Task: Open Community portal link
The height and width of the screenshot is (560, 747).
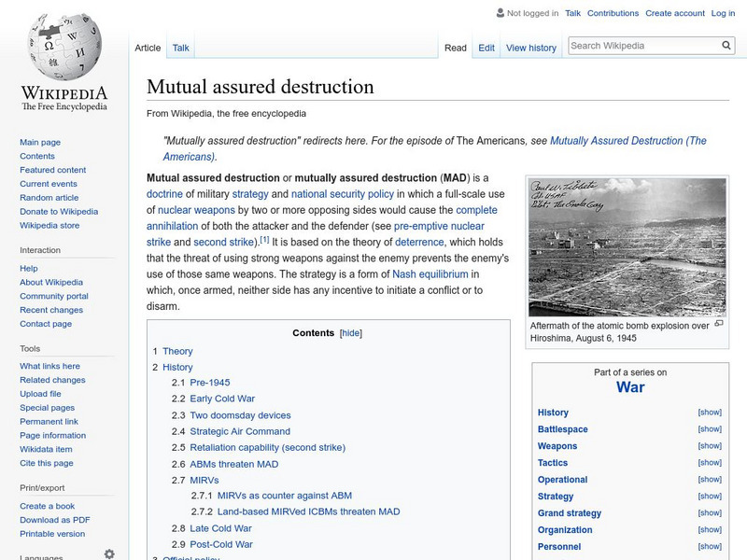Action: [x=54, y=296]
